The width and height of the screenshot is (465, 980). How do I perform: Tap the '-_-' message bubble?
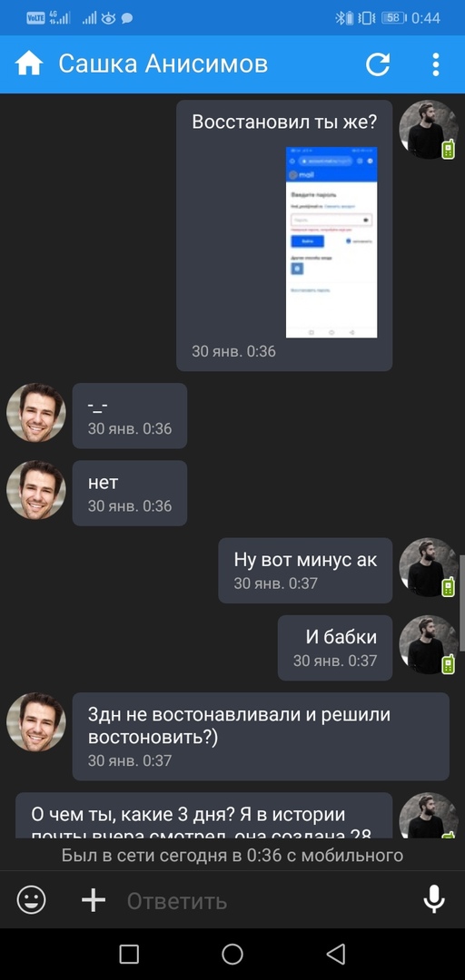coord(130,416)
